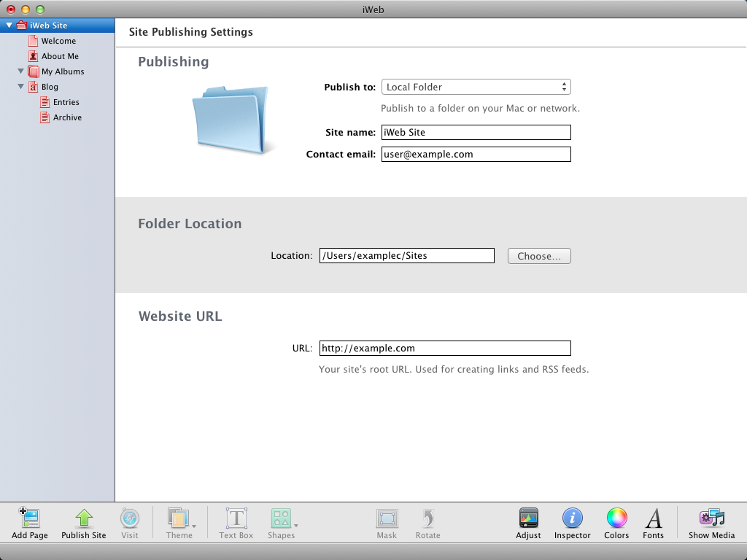The width and height of the screenshot is (747, 560).
Task: Insert a Text Box
Action: click(236, 518)
